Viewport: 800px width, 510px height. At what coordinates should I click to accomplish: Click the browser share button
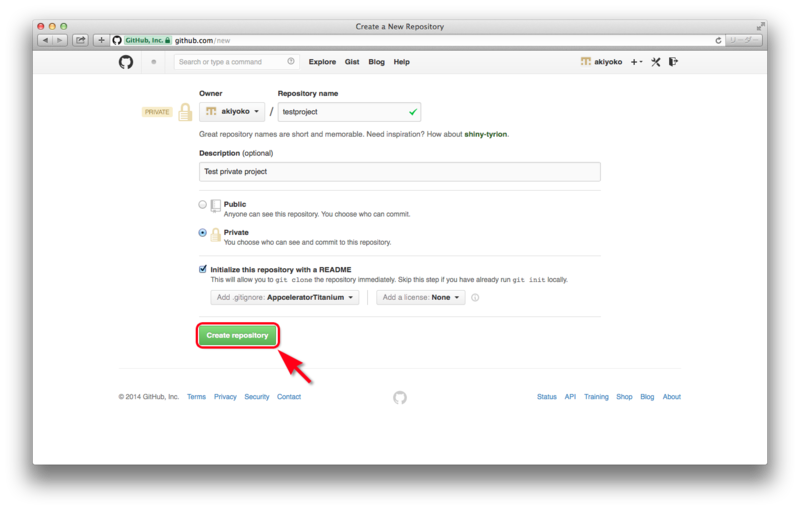pos(80,40)
